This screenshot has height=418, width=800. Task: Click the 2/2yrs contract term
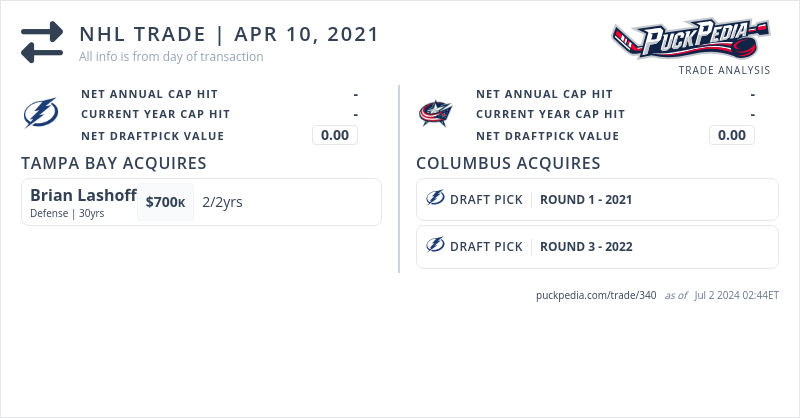(x=222, y=202)
